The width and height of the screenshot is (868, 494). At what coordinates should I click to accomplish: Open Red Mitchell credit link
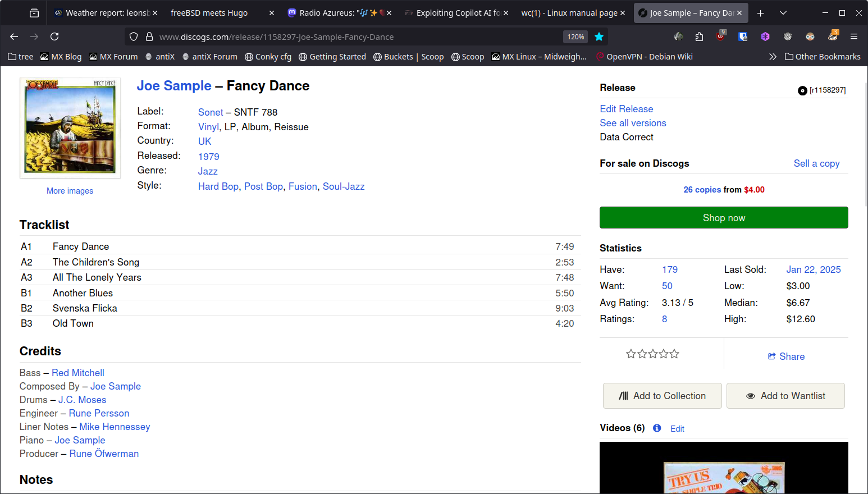78,373
